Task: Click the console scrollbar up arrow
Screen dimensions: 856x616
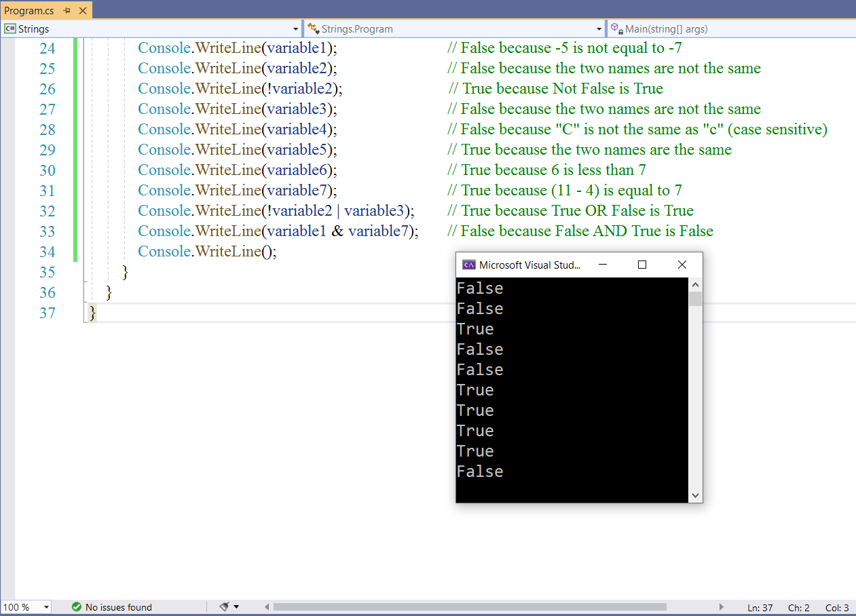Action: click(695, 285)
